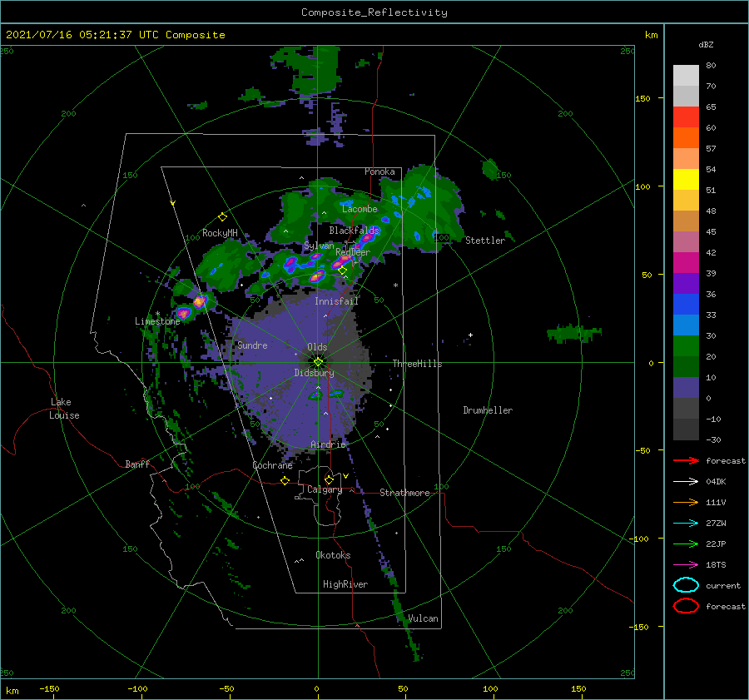Click the Olds label near radar center
The image size is (749, 700).
(317, 347)
